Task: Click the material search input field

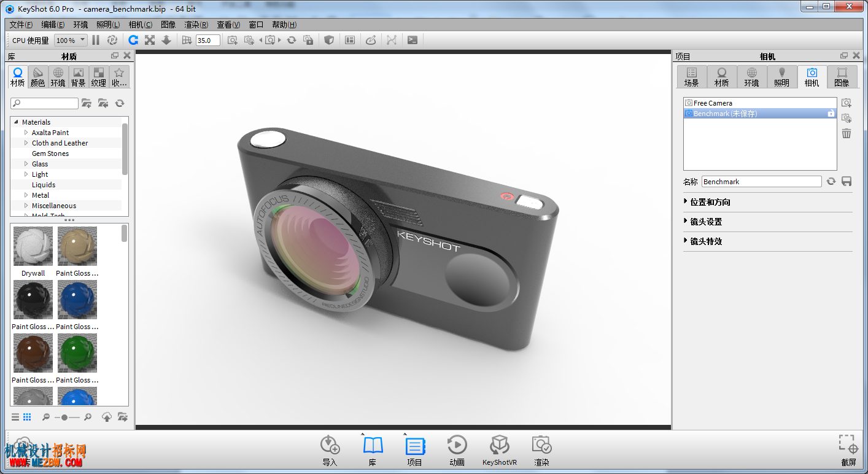Action: tap(45, 103)
